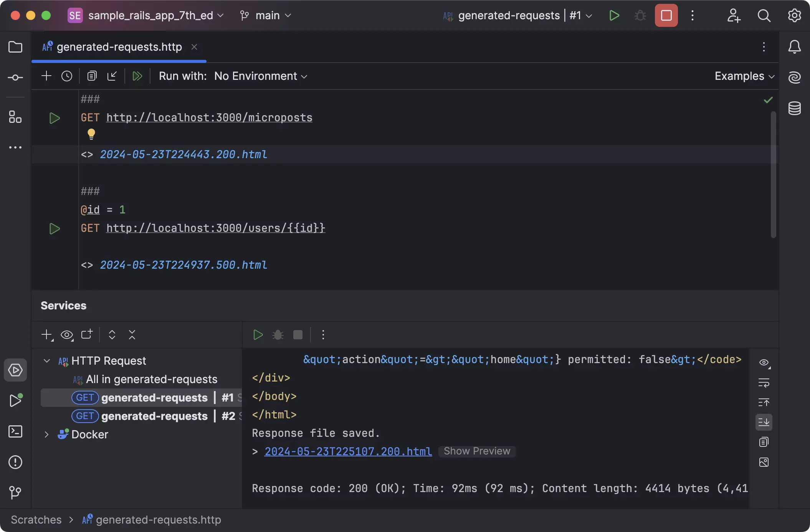Toggle soft-wrap in the response console

(x=764, y=383)
